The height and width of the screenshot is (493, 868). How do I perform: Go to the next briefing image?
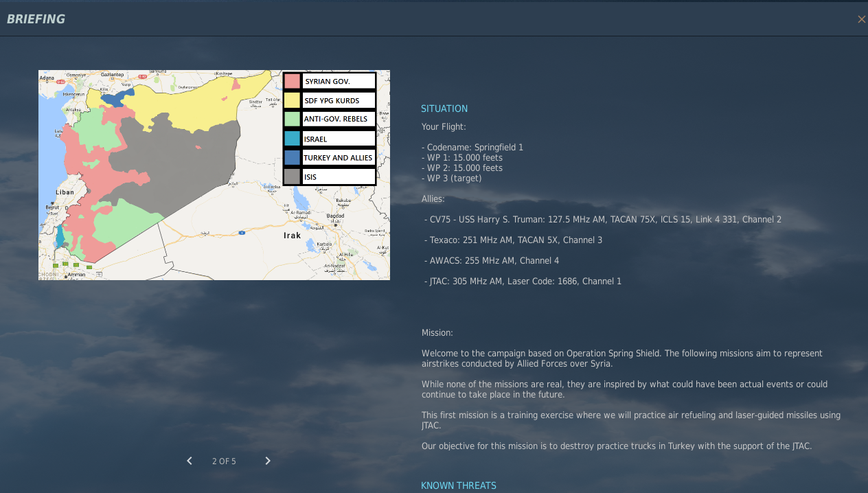click(268, 461)
